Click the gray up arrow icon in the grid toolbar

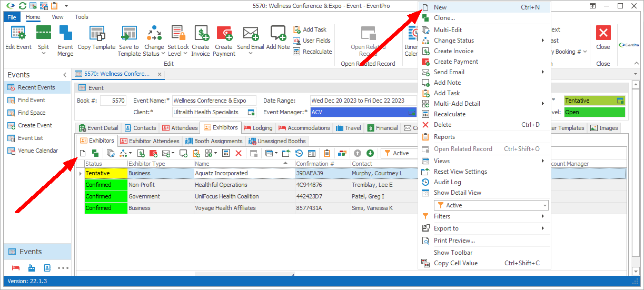point(358,153)
